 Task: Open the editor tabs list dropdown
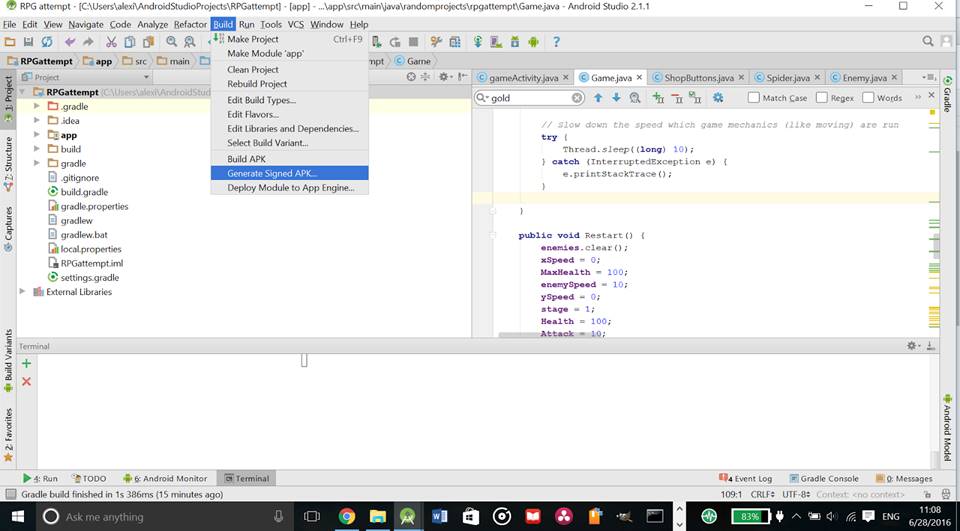click(x=929, y=77)
